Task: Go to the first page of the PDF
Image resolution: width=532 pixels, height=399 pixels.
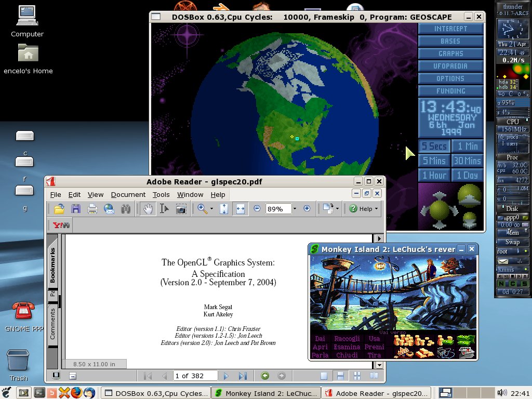Action: coord(148,376)
